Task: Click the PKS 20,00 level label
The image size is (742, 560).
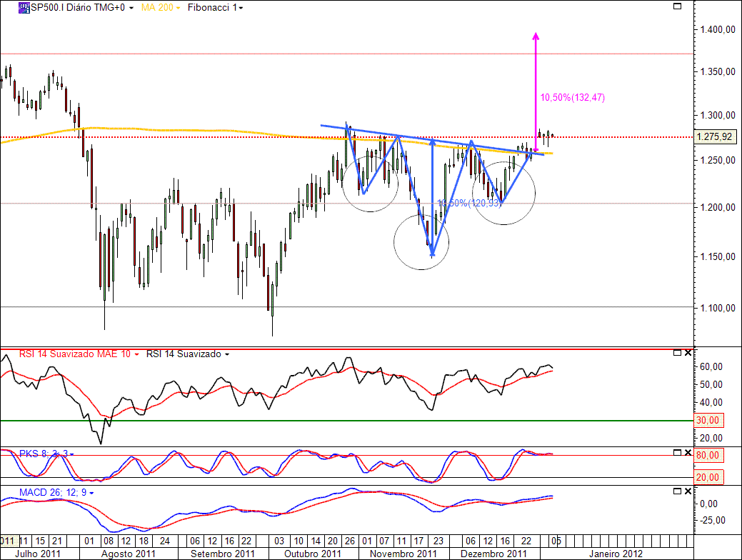Action: coord(708,477)
